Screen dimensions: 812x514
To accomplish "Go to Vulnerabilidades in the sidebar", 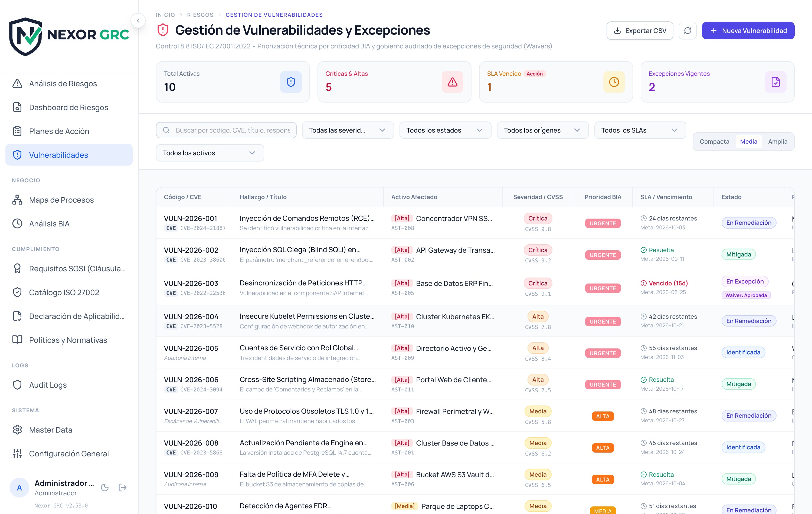I will (x=69, y=155).
